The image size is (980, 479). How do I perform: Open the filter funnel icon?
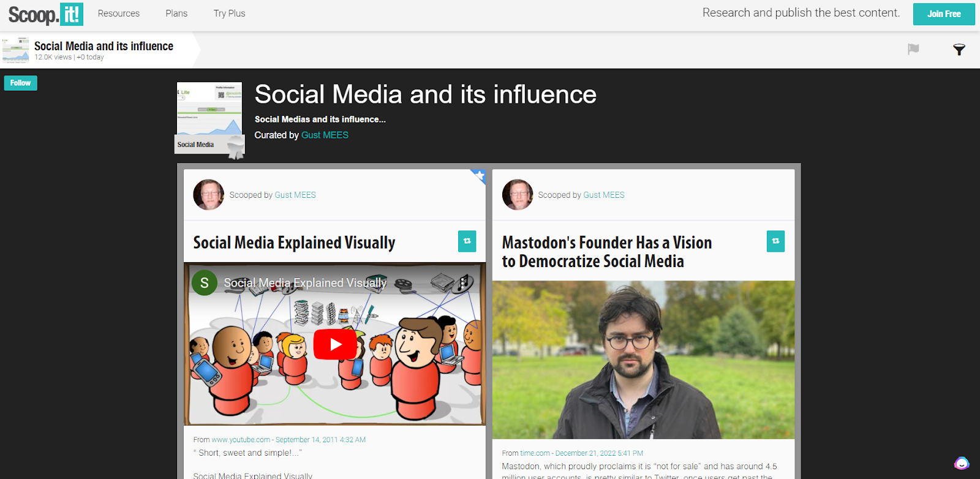point(959,50)
